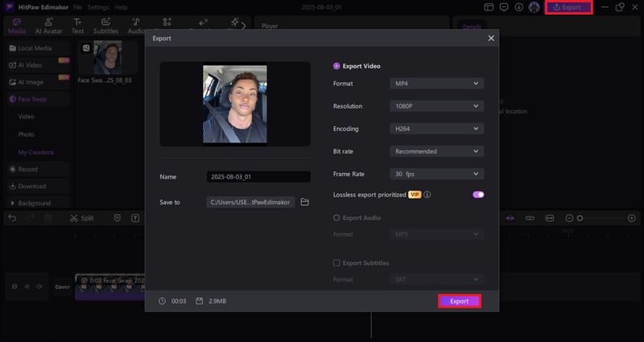Click the Export button in the title bar
644x342 pixels.
pyautogui.click(x=568, y=7)
